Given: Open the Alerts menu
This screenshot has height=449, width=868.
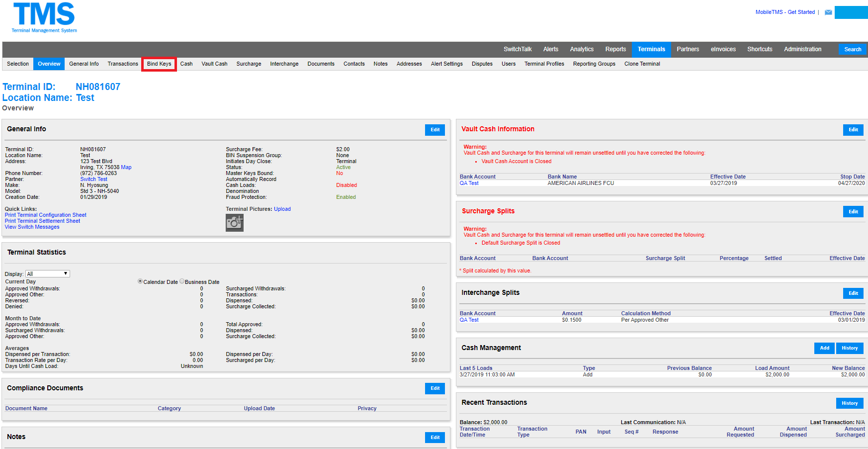Looking at the screenshot, I should [x=551, y=49].
